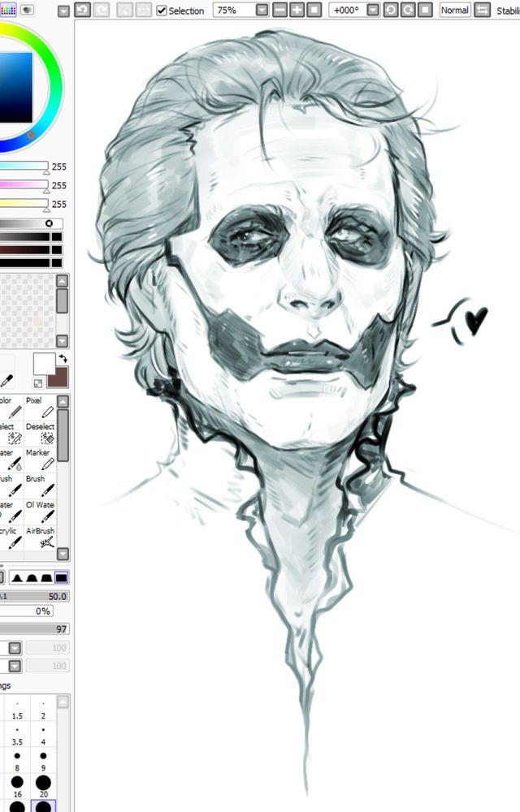Flip the view horizontally
520x812 pixels.
point(482,10)
